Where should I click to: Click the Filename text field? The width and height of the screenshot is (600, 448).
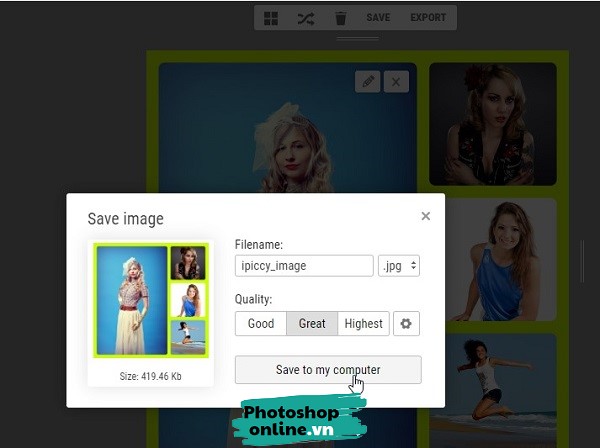tap(304, 266)
